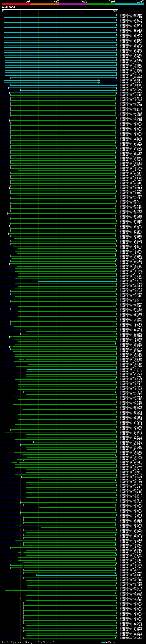Click the cyan alignment bar for UniRef100_Q6MWE2
The height and width of the screenshot is (644, 146).
52,80
